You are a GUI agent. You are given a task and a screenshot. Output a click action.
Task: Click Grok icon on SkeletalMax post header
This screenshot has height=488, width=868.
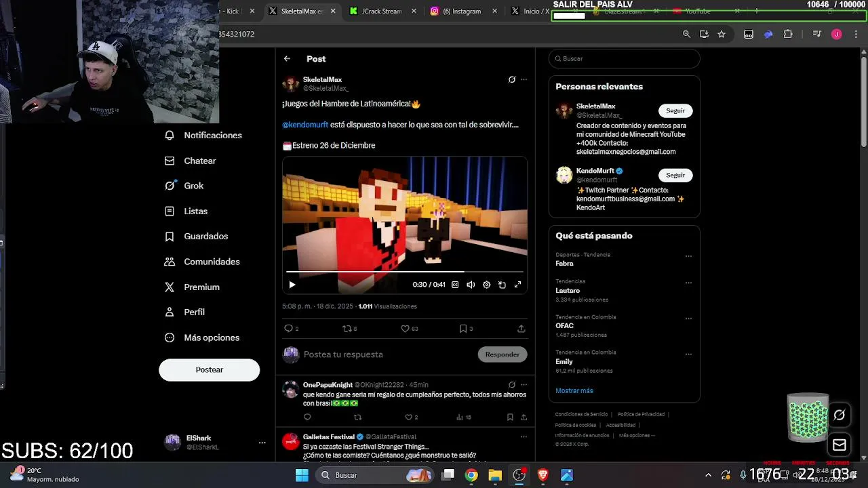point(512,79)
